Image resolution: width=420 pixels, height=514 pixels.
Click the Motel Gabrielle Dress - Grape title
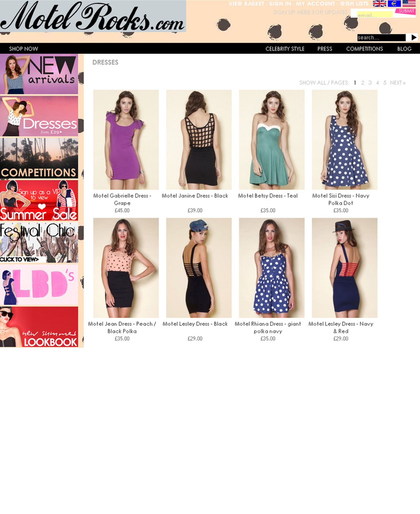122,199
